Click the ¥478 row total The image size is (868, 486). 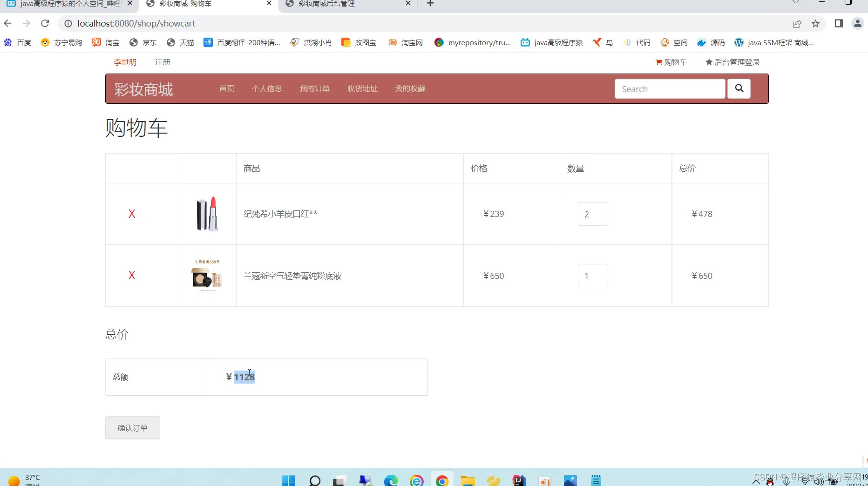pyautogui.click(x=702, y=214)
